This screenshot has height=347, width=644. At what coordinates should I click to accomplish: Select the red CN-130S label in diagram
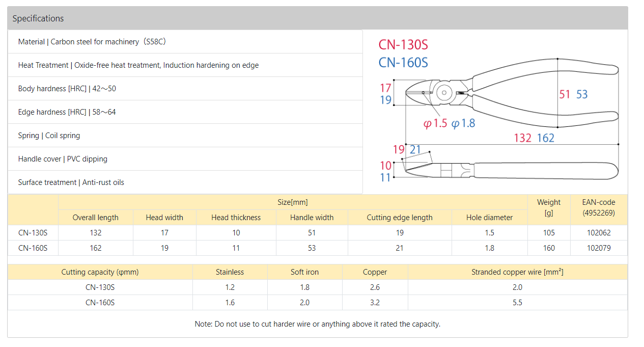[x=403, y=45]
